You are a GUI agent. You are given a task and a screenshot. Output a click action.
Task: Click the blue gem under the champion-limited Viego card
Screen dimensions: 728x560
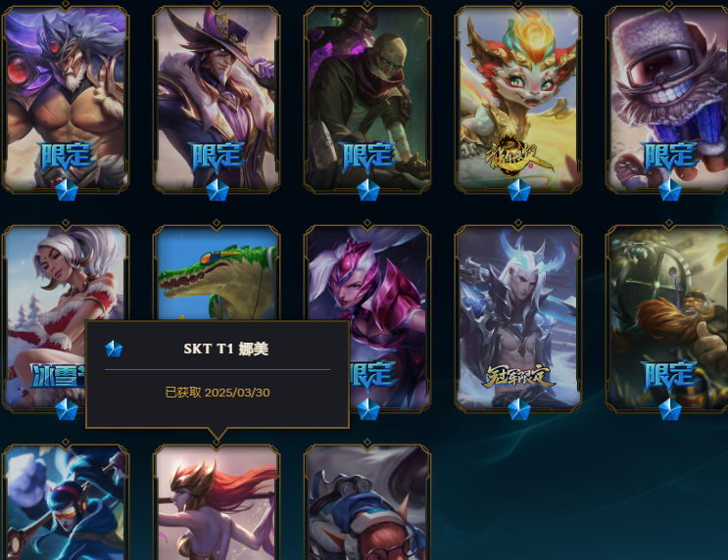519,409
